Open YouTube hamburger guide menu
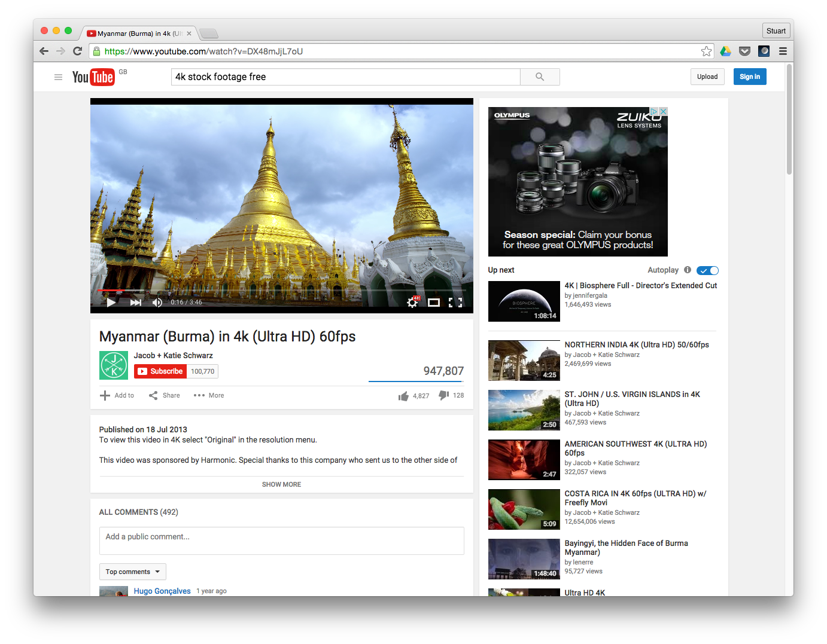The image size is (827, 644). pyautogui.click(x=58, y=77)
